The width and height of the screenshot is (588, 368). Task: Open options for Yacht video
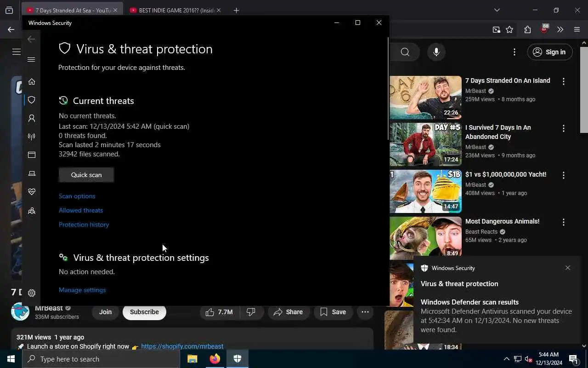[x=564, y=175]
